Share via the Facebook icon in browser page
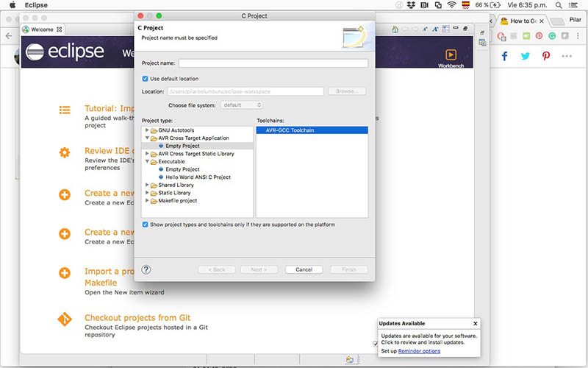 504,57
